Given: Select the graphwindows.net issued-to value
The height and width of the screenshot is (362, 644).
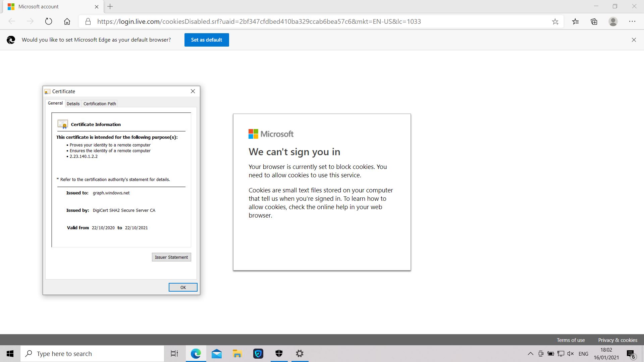Looking at the screenshot, I should tap(111, 193).
